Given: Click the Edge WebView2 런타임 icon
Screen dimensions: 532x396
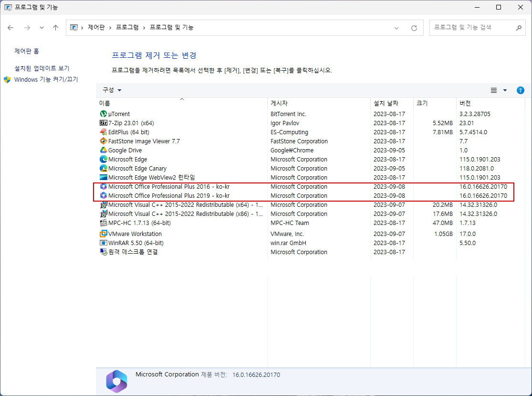Looking at the screenshot, I should pyautogui.click(x=104, y=177).
